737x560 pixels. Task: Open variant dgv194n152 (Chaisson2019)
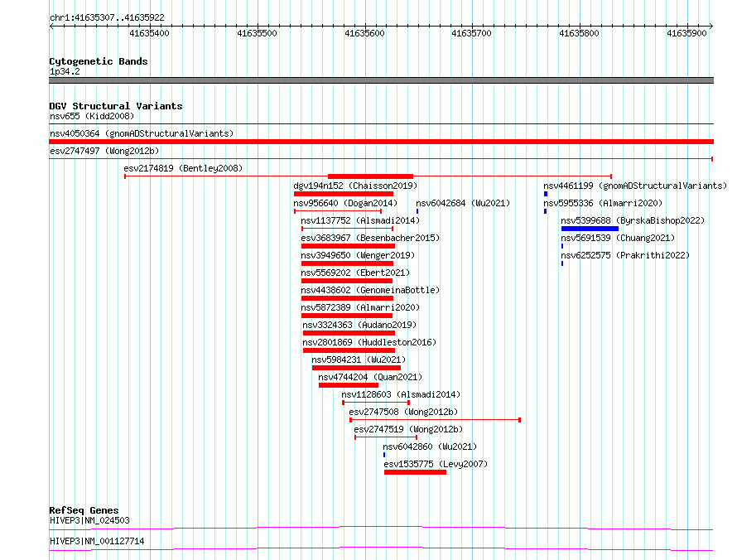[355, 186]
